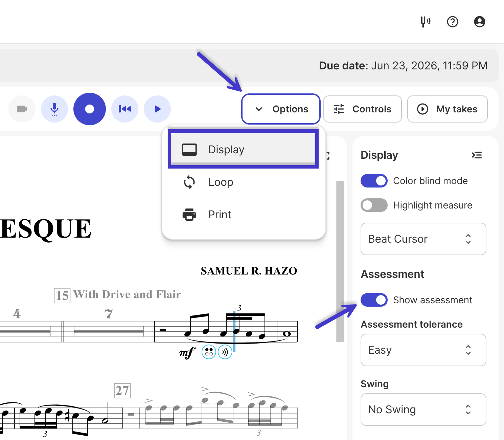The height and width of the screenshot is (440, 504).
Task: Rewind to the beginning of the piece
Action: click(125, 109)
